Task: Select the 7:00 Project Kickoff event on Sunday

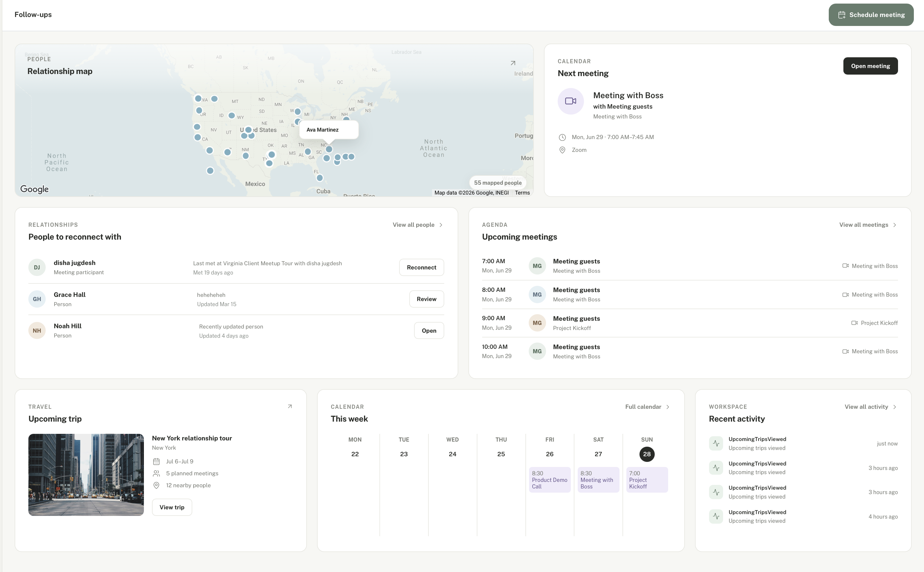Action: tap(647, 480)
